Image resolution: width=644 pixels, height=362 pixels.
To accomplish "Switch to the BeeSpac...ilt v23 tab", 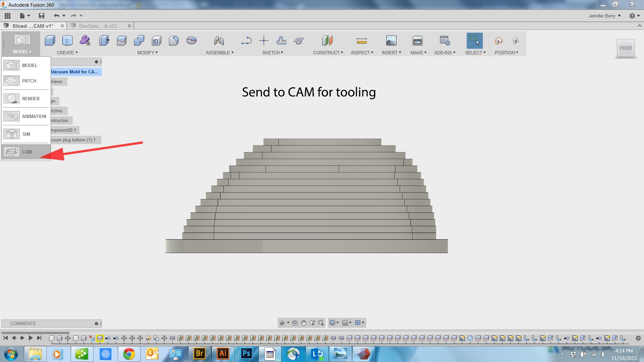I will (98, 26).
